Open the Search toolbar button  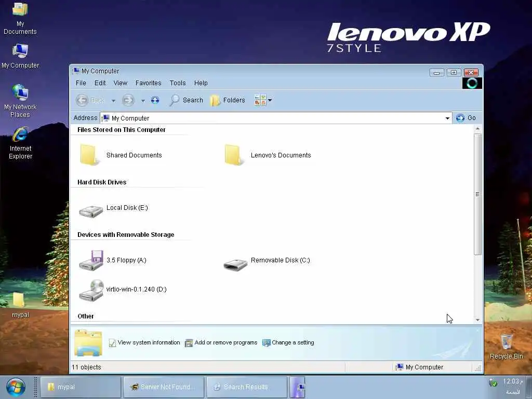[187, 100]
